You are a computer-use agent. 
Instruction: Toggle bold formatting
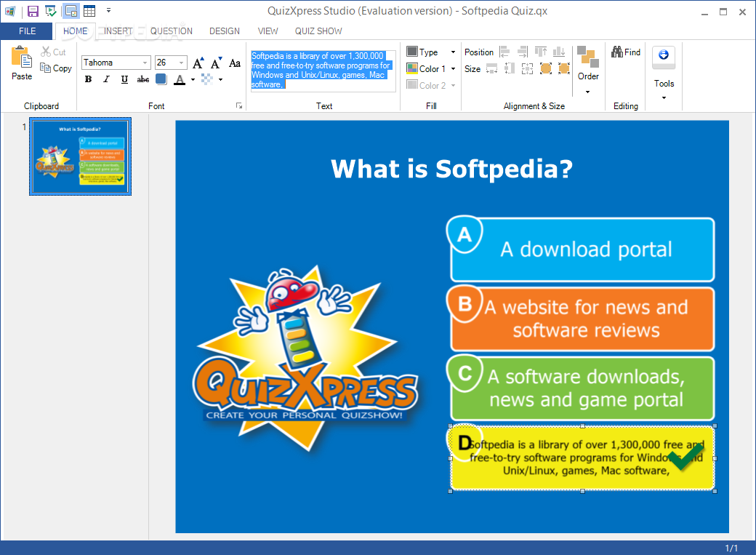click(x=89, y=79)
